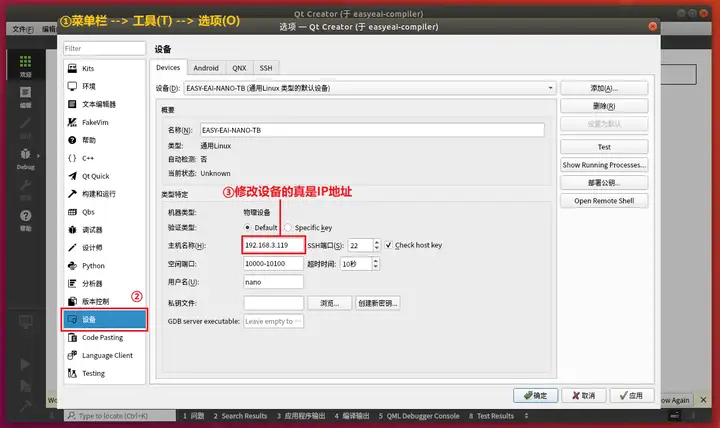Click the Run play button in sidebar
Viewport: 720px width, 428px height.
click(25, 364)
